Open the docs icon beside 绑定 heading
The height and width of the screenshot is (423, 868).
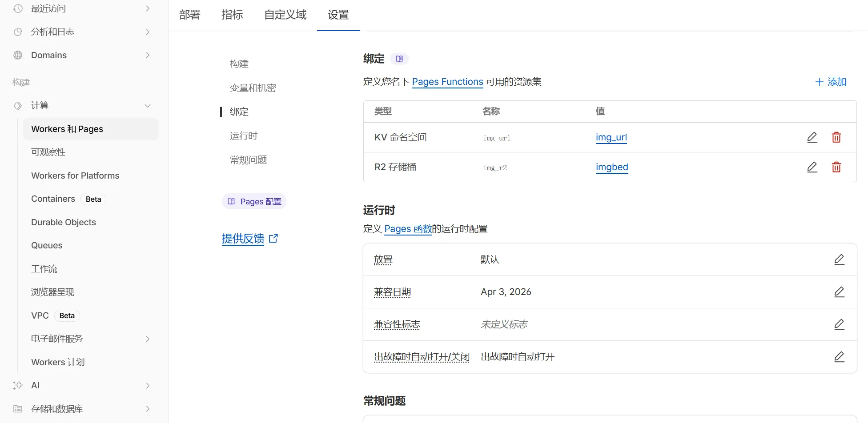(399, 59)
